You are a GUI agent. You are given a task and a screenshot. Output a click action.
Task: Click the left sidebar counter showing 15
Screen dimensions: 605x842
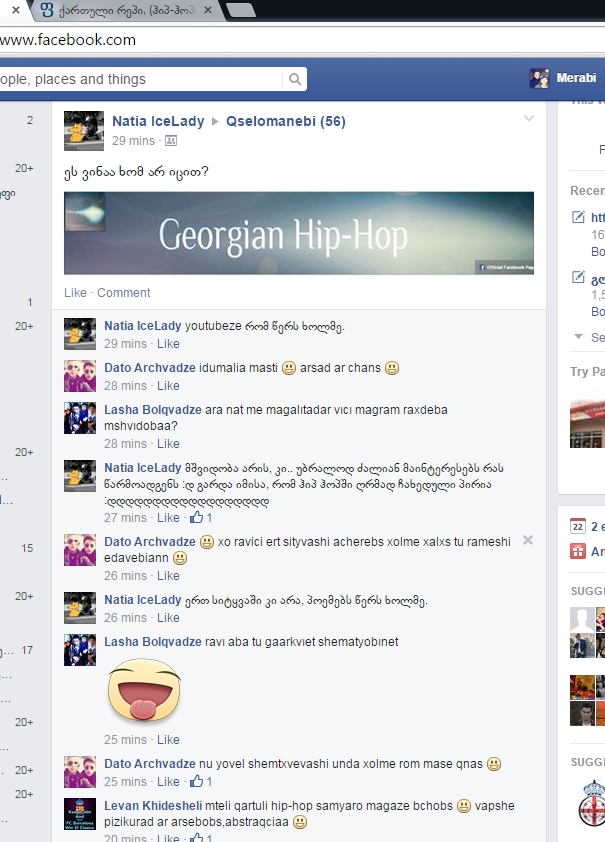(x=27, y=548)
